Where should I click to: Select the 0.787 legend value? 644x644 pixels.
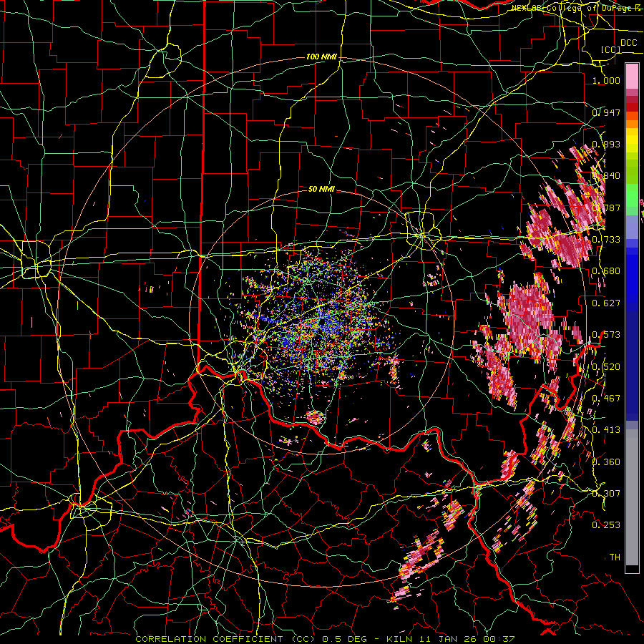pos(606,208)
